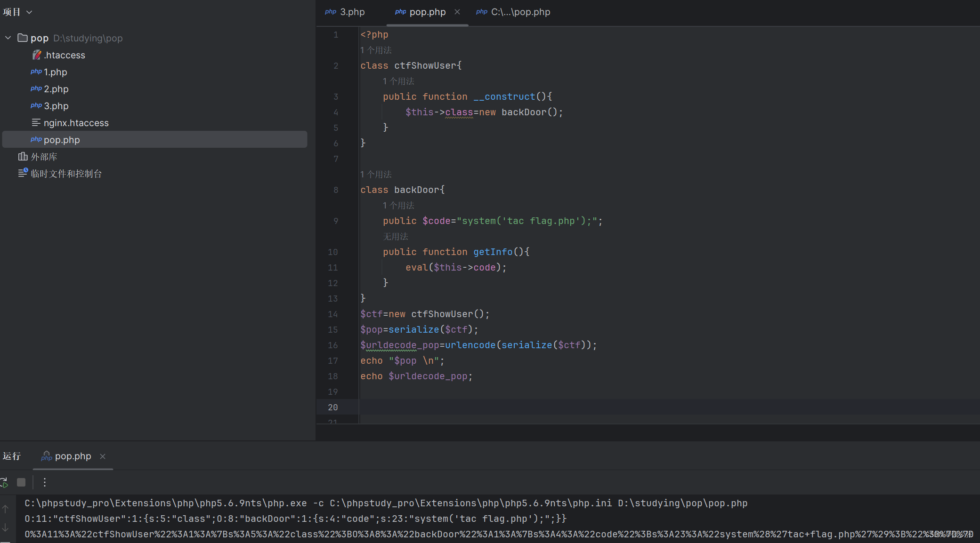Click the external libraries icon
Image resolution: width=980 pixels, height=543 pixels.
(x=23, y=156)
